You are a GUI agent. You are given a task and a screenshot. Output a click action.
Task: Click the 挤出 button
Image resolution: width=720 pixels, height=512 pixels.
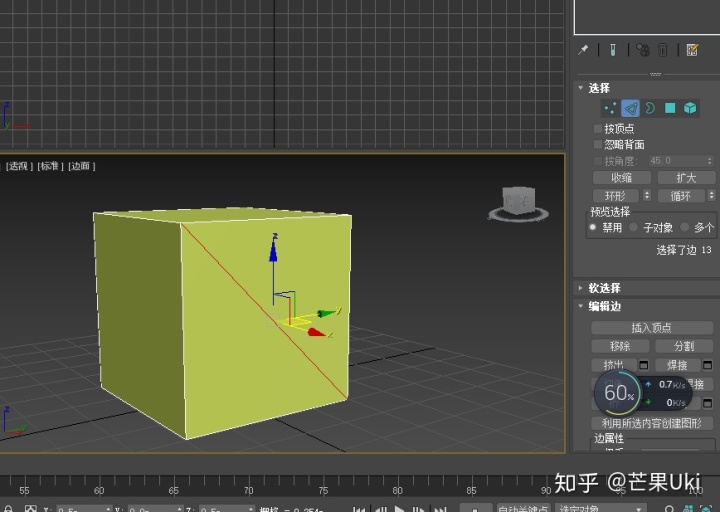tap(614, 365)
